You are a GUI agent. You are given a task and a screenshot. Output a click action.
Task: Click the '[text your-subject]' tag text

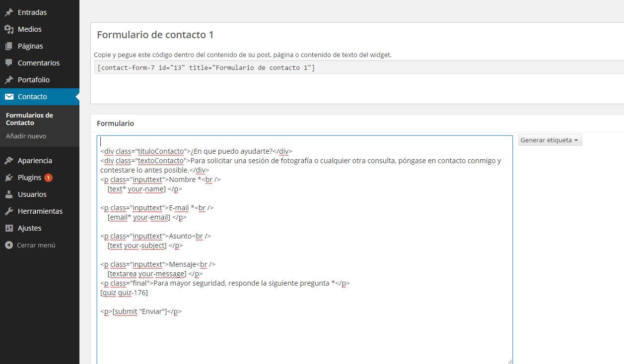point(137,245)
